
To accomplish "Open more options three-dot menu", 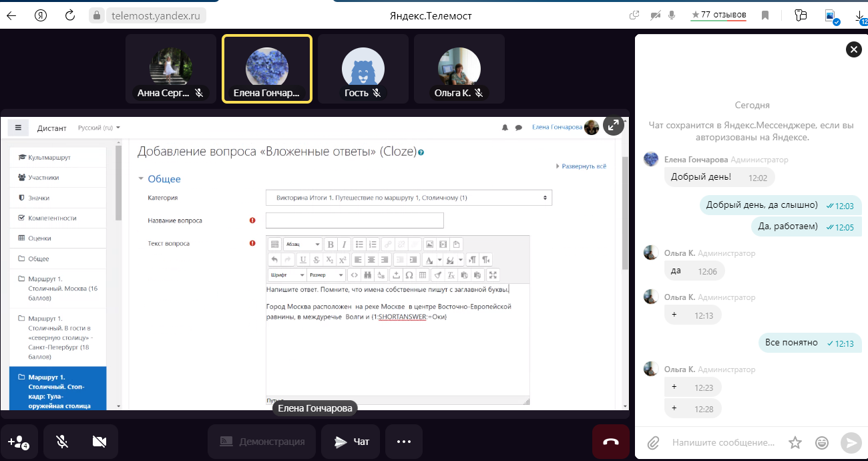I will point(403,442).
